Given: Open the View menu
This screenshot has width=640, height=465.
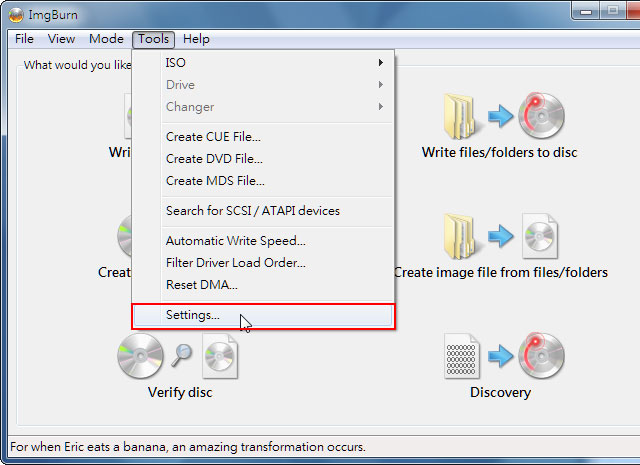Looking at the screenshot, I should pyautogui.click(x=61, y=39).
